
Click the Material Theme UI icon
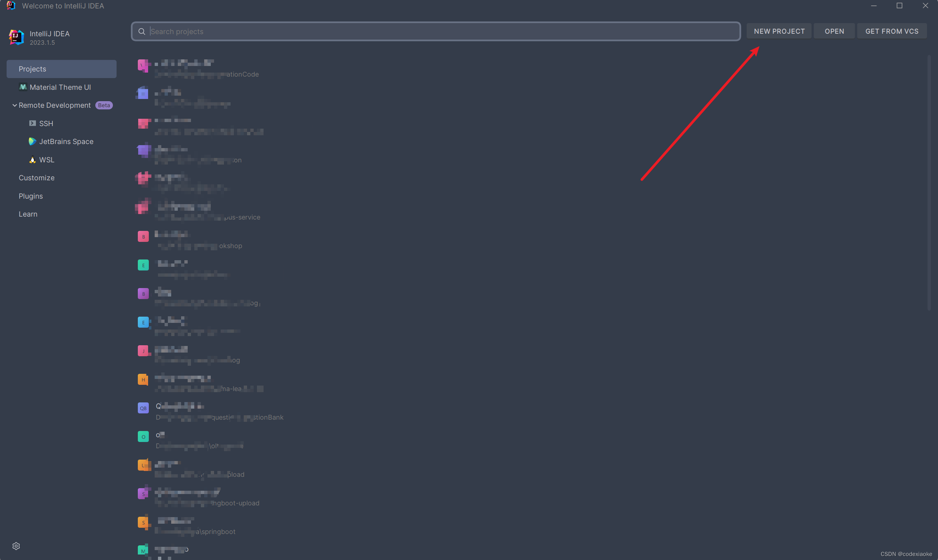[x=22, y=87]
